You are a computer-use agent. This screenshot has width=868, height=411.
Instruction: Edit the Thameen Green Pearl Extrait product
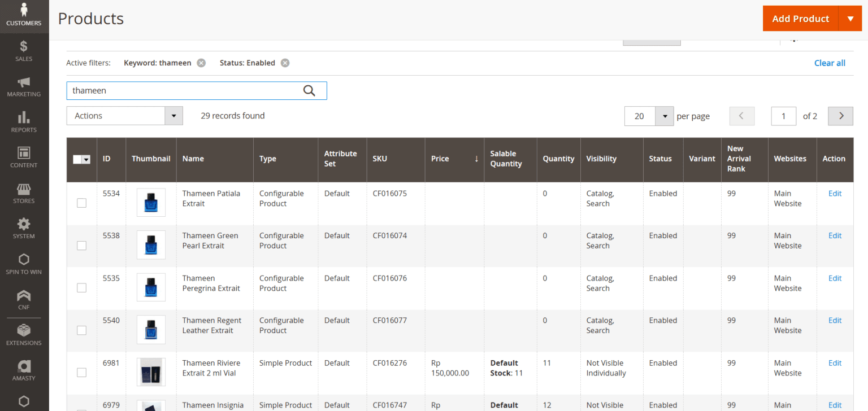coord(835,235)
